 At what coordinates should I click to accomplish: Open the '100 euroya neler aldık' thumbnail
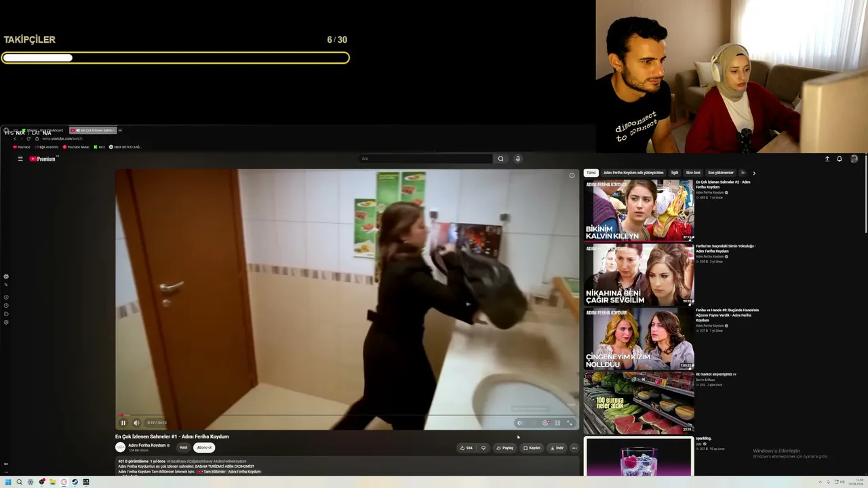point(639,403)
